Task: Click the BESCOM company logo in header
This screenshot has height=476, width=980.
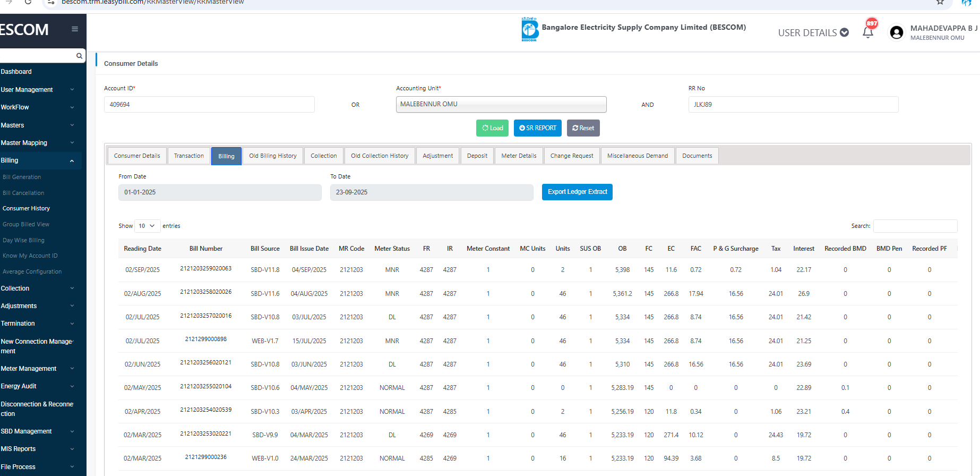Action: (x=529, y=30)
